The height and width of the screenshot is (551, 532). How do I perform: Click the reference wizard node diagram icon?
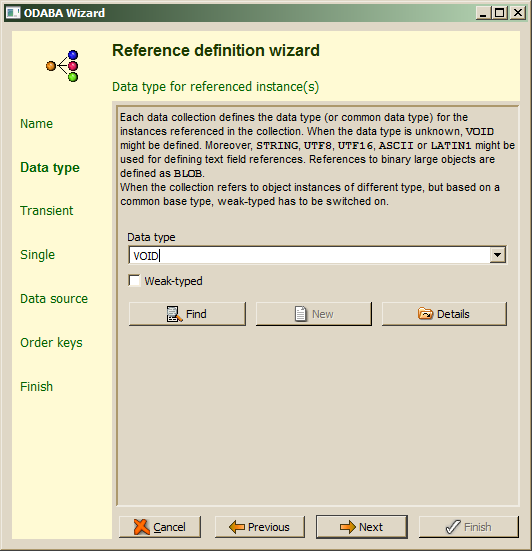click(62, 66)
